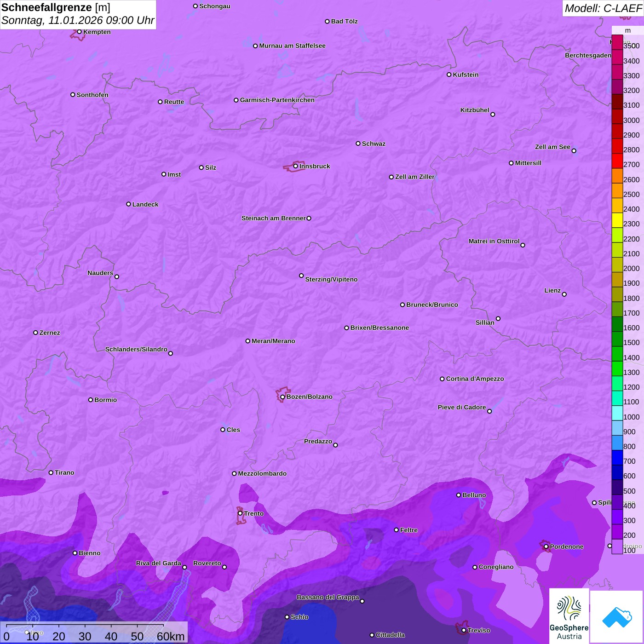
Task: Click the Schio marker dot
Action: pyautogui.click(x=287, y=617)
